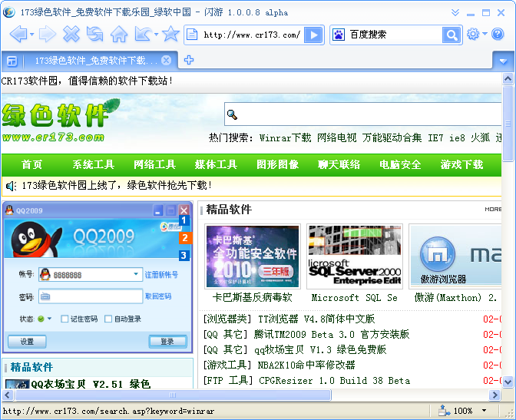Click the 取回密码 link
516x420 pixels.
(158, 296)
